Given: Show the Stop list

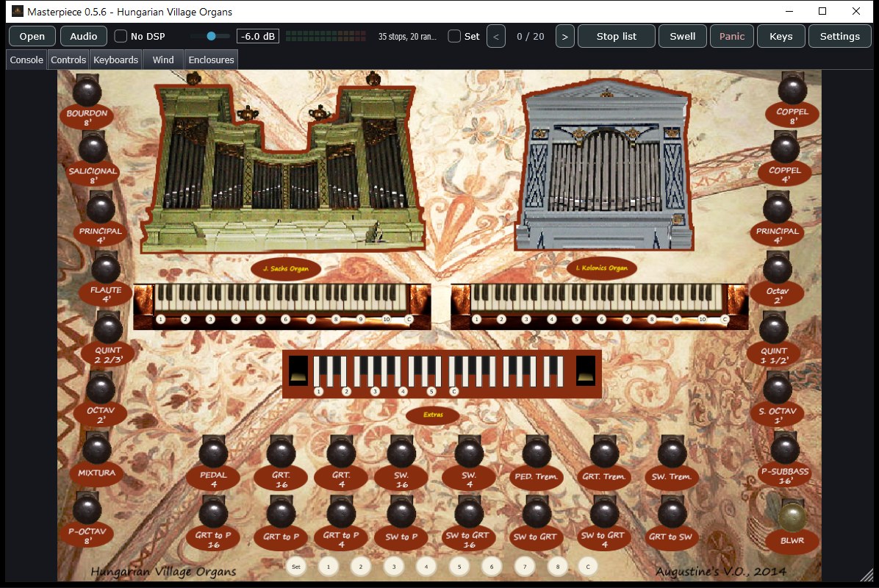Looking at the screenshot, I should tap(616, 36).
